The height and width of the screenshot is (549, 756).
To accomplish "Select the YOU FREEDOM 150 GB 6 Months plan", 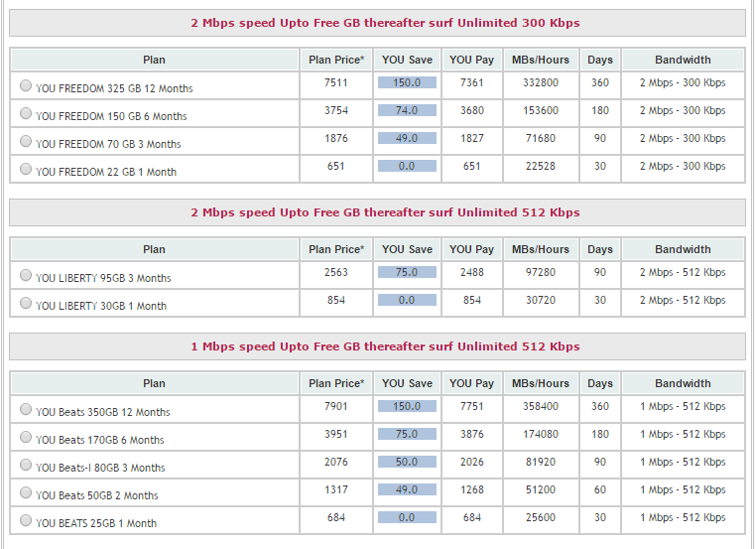I will tap(26, 113).
